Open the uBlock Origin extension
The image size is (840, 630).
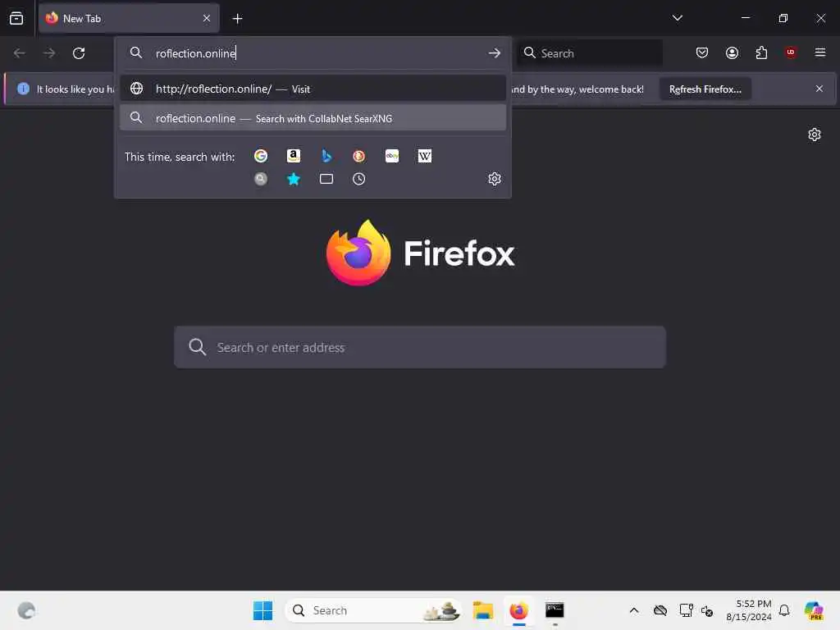click(x=791, y=52)
